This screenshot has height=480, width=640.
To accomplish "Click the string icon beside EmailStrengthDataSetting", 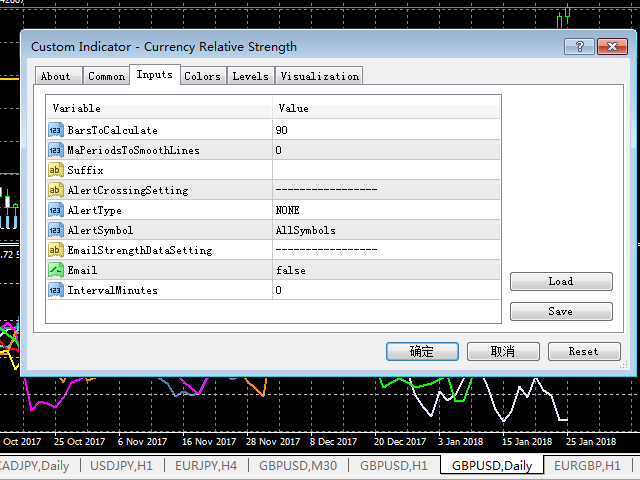I will [x=56, y=250].
